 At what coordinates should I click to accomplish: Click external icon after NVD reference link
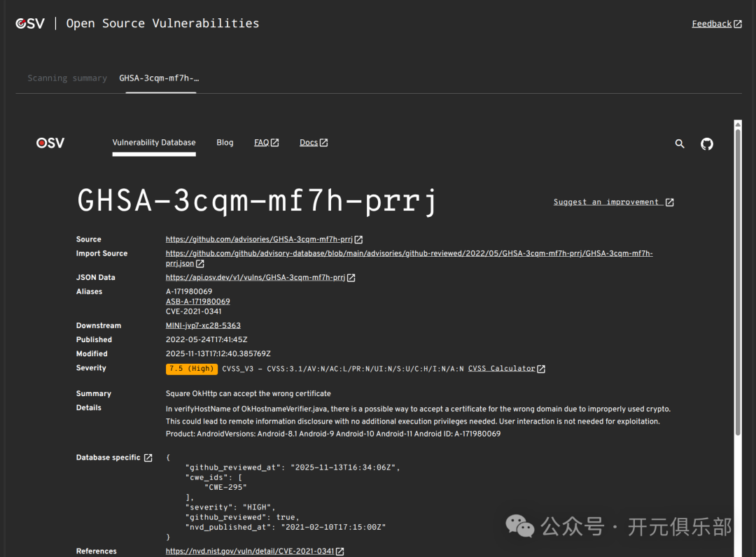[340, 551]
